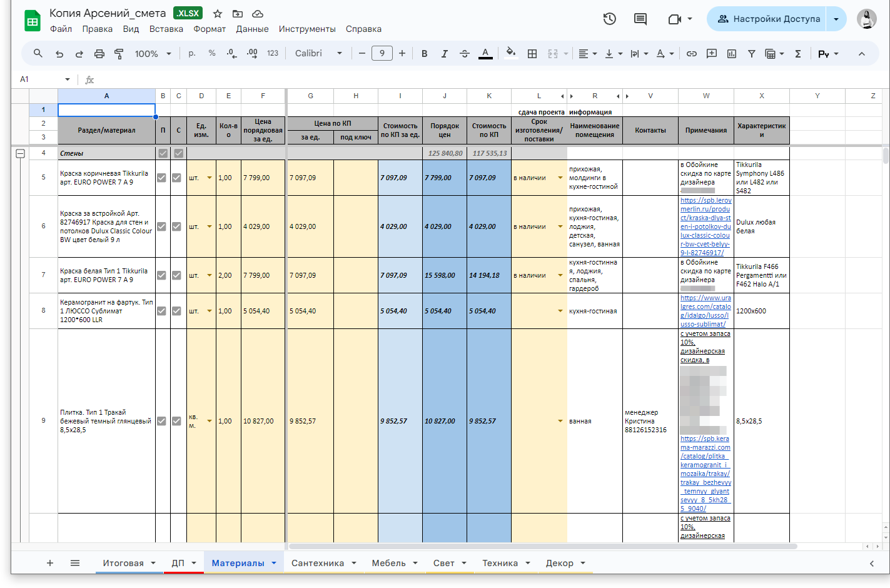Insert a link
The height and width of the screenshot is (588, 890).
pyautogui.click(x=692, y=54)
